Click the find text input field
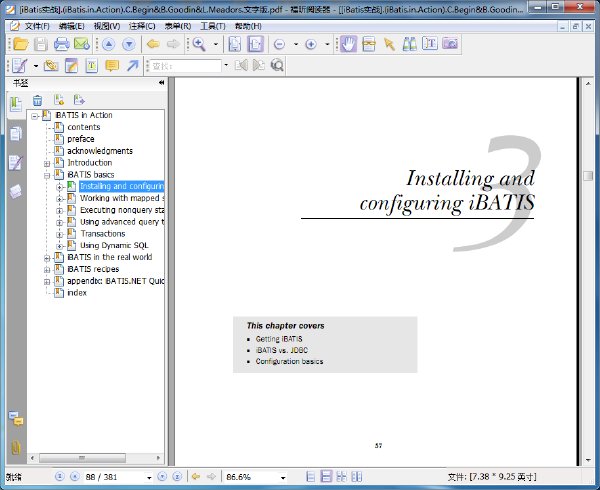Screen dimensions: 600x490 pos(185,66)
